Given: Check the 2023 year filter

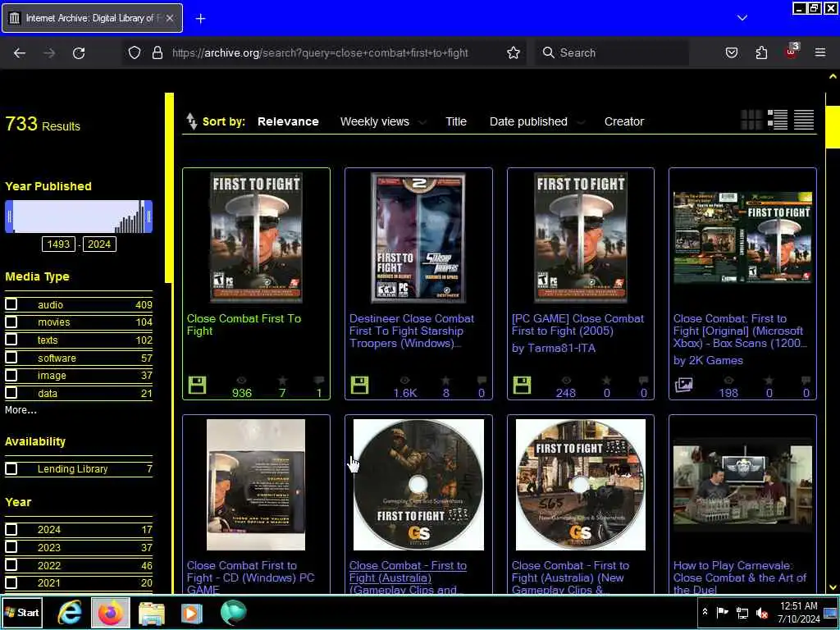Looking at the screenshot, I should [x=11, y=547].
